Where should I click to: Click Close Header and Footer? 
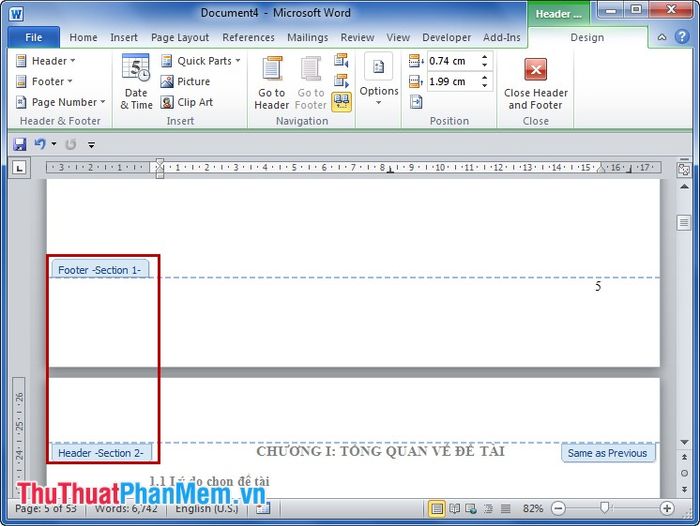[x=535, y=81]
